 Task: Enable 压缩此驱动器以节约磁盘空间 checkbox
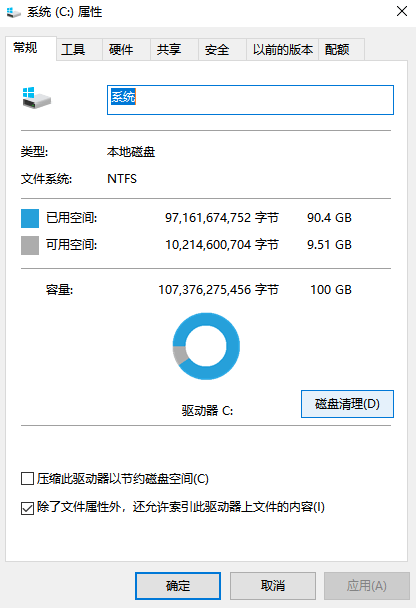tap(27, 479)
